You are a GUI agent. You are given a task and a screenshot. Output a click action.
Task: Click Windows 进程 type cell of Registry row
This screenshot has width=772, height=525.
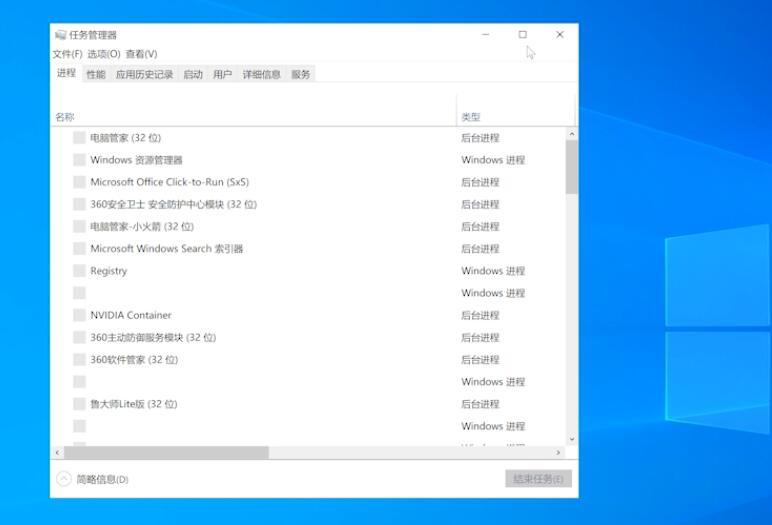click(493, 270)
